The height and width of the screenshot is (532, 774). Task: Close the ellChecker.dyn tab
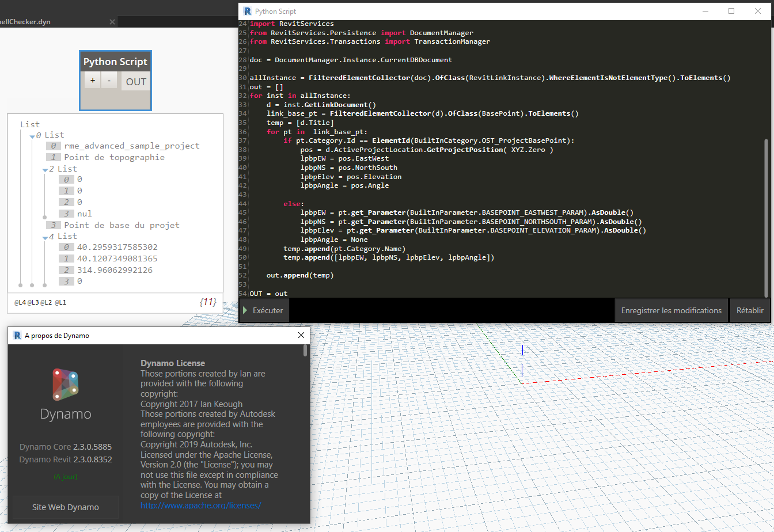[112, 22]
